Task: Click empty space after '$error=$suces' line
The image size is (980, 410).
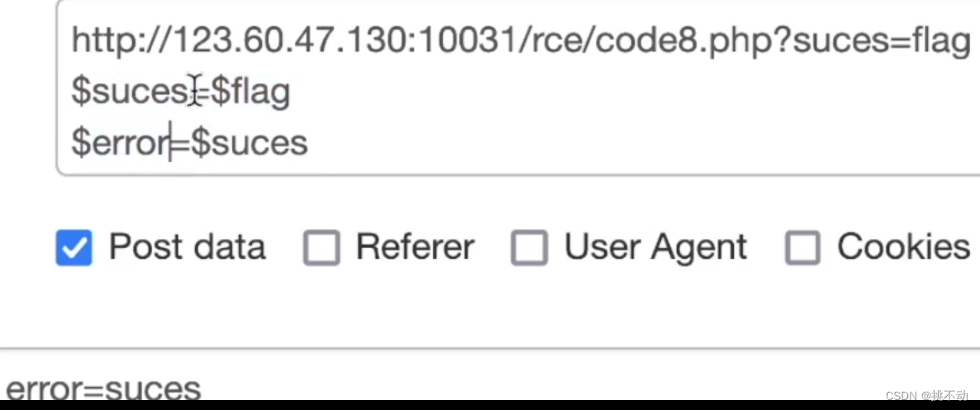Action: (x=578, y=143)
